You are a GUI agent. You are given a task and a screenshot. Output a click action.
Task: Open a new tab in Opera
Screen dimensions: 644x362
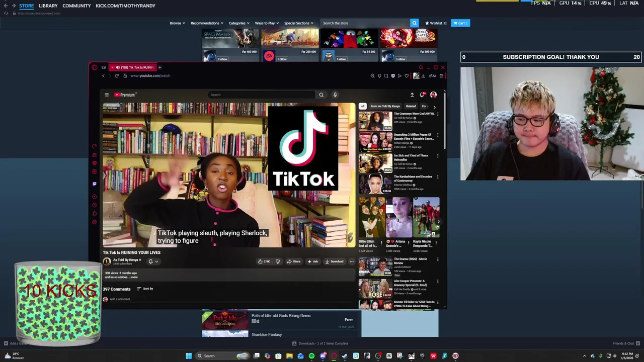pyautogui.click(x=159, y=67)
